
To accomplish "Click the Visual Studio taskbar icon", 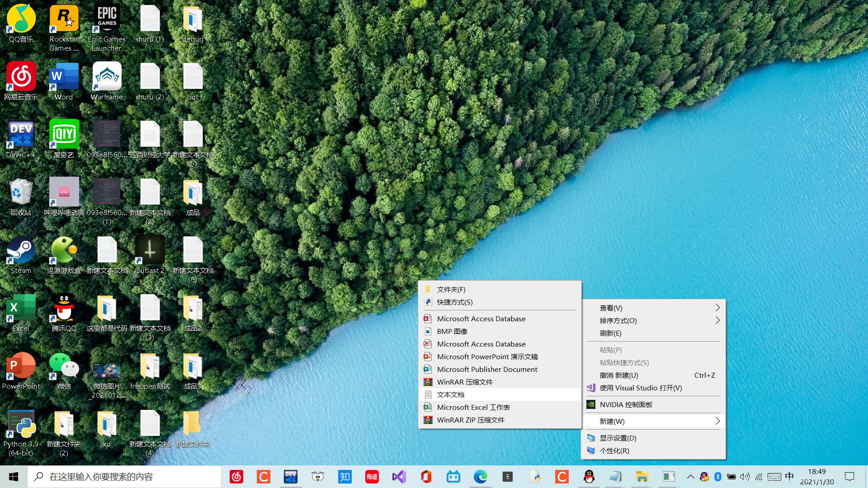I will (399, 476).
